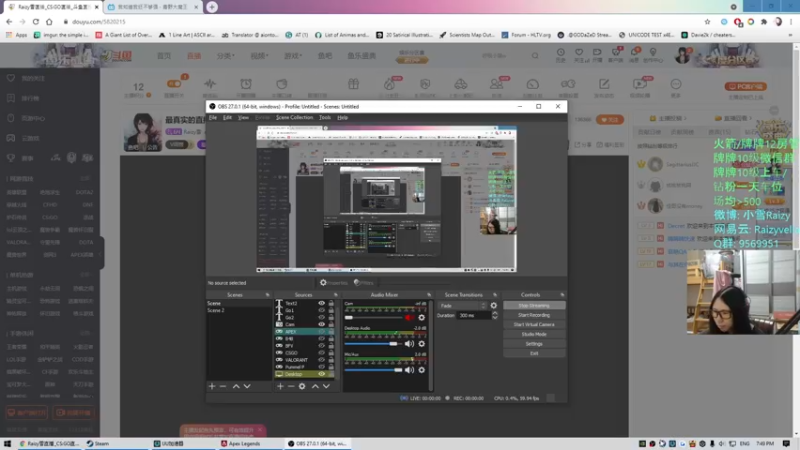800x450 pixels.
Task: Open Mic/Aux audio settings gear
Action: pyautogui.click(x=421, y=370)
